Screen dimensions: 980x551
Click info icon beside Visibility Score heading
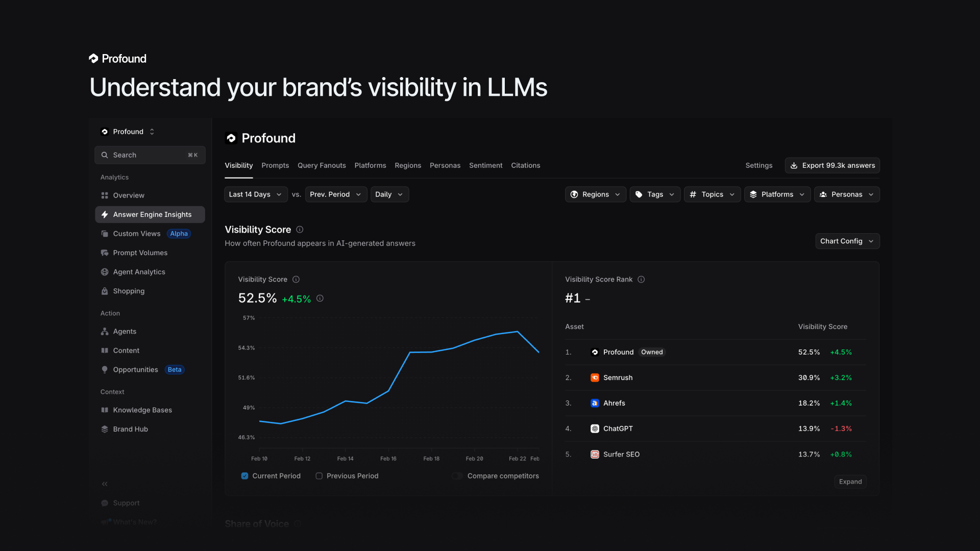click(300, 230)
